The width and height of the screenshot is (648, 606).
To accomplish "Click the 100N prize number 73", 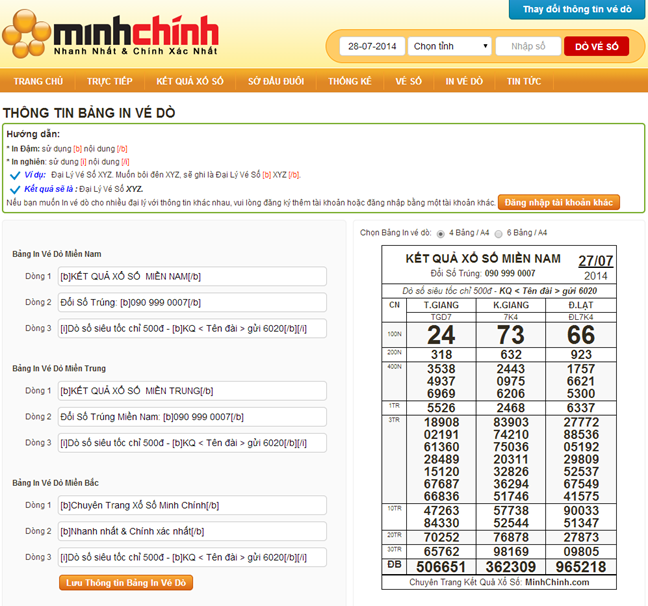I will pyautogui.click(x=511, y=335).
